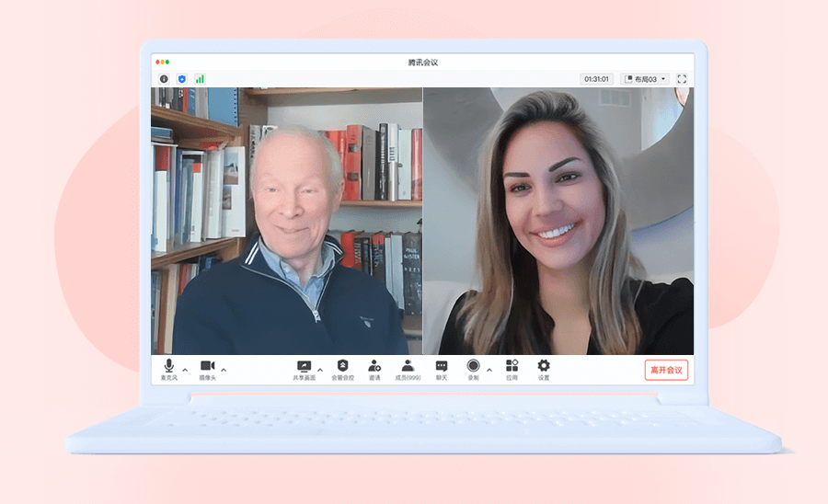Screen dimensions: 828x504
Task: Open members list (成员999)
Action: click(408, 370)
